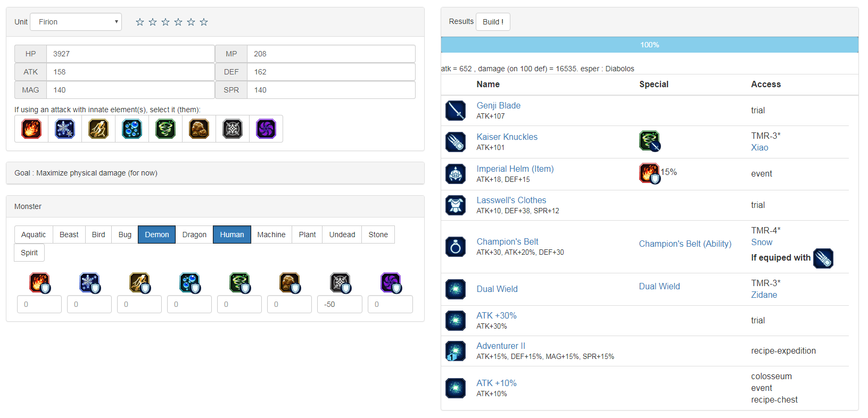This screenshot has height=418, width=868.
Task: Deselect the Demon monster type
Action: click(157, 235)
